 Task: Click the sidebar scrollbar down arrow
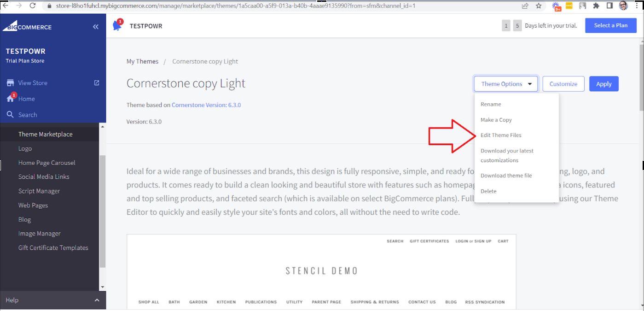[x=102, y=287]
